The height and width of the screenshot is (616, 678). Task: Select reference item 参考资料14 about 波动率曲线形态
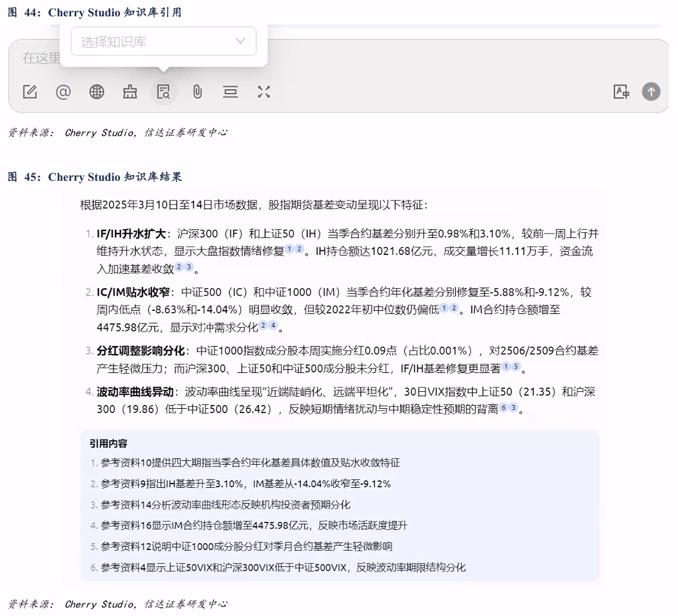click(x=225, y=505)
